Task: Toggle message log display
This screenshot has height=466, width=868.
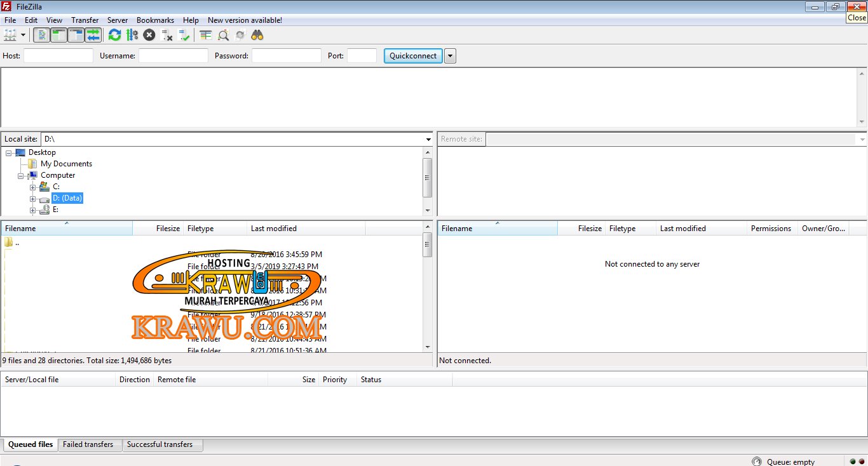Action: click(41, 35)
